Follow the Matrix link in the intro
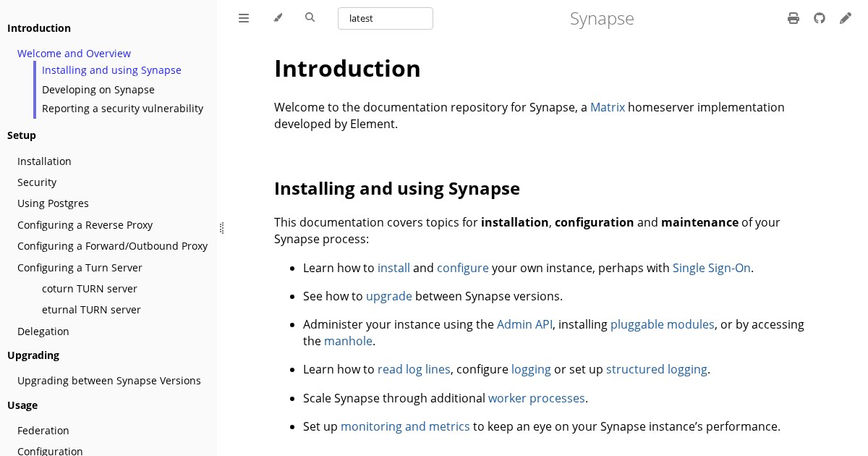This screenshot has width=868, height=456. [608, 107]
